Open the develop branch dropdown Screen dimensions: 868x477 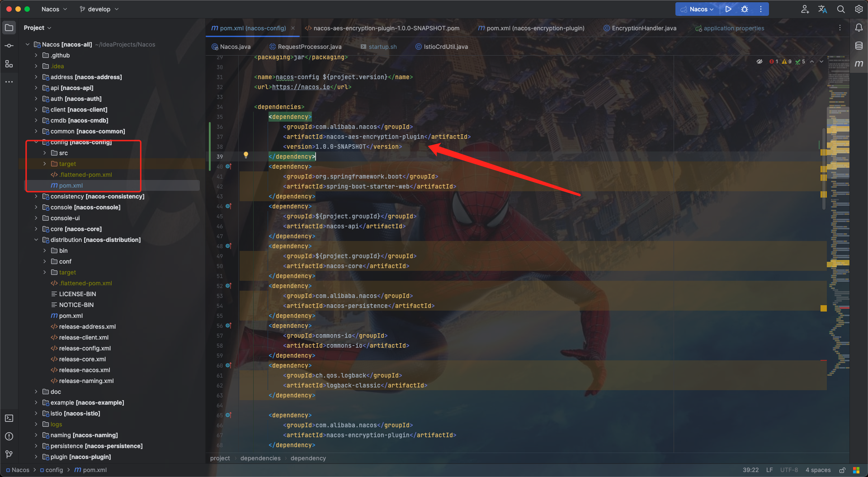99,9
